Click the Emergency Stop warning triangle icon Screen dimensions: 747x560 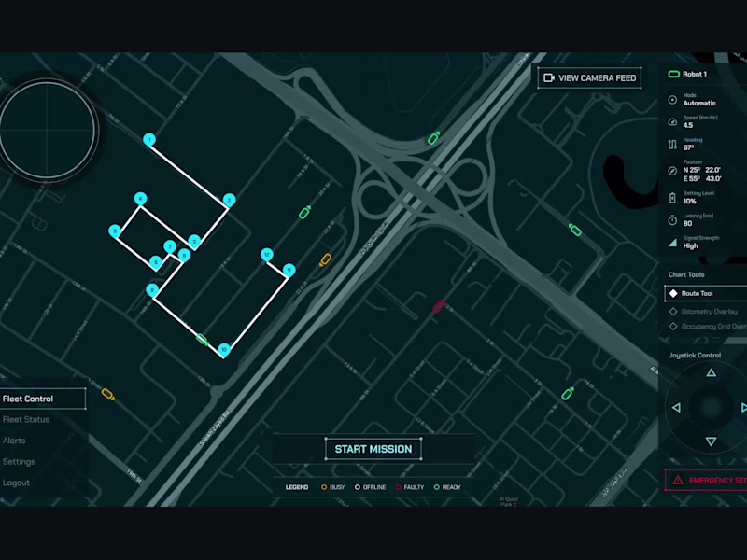(x=678, y=480)
